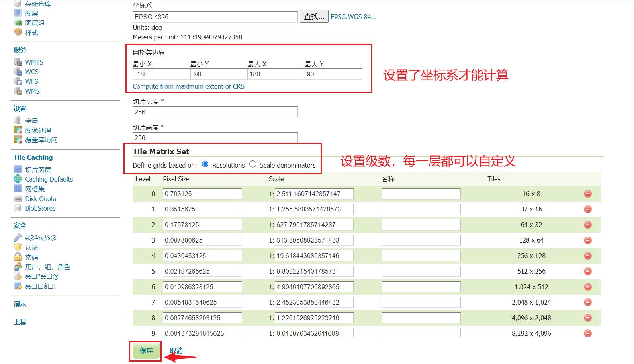Open the 图像处理 image processing icon
634x364 pixels.
point(18,130)
